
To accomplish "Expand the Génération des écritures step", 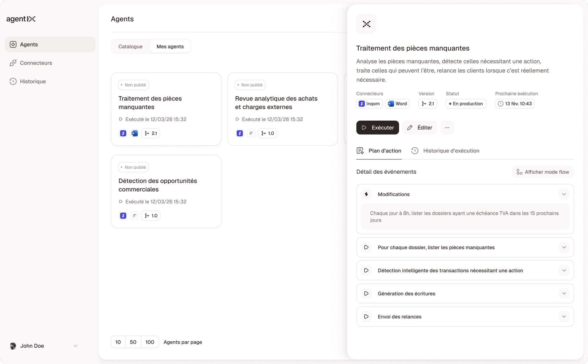I will click(x=564, y=293).
